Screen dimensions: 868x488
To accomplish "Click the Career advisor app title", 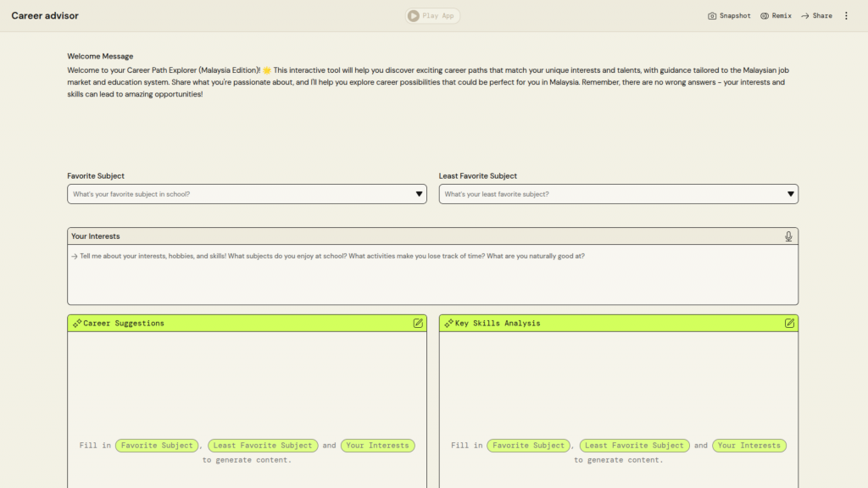I will pos(45,16).
